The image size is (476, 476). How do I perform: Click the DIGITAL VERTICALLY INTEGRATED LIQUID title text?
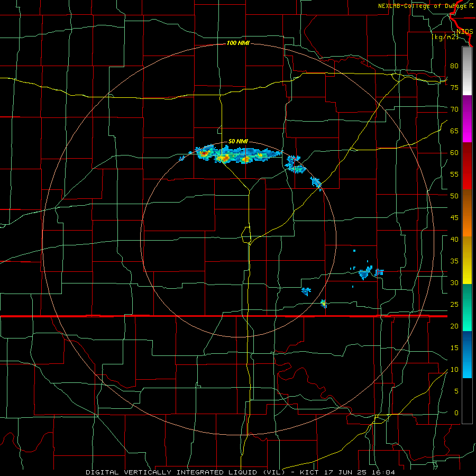185,472
